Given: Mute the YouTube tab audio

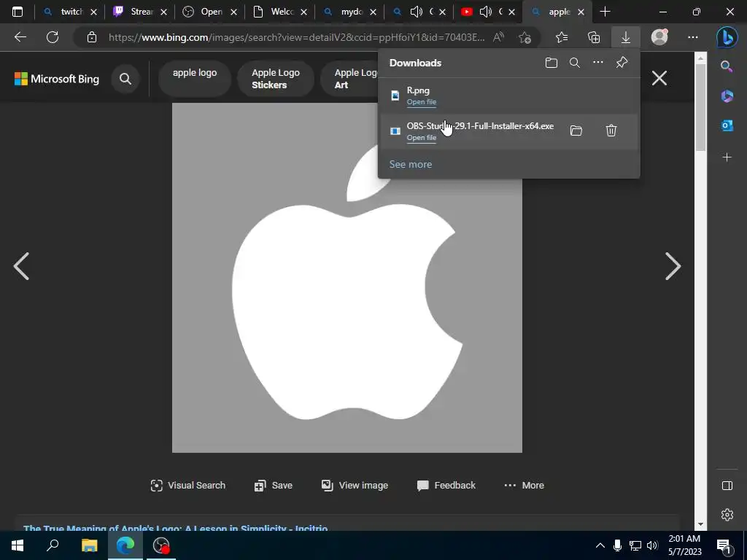Looking at the screenshot, I should [x=485, y=12].
